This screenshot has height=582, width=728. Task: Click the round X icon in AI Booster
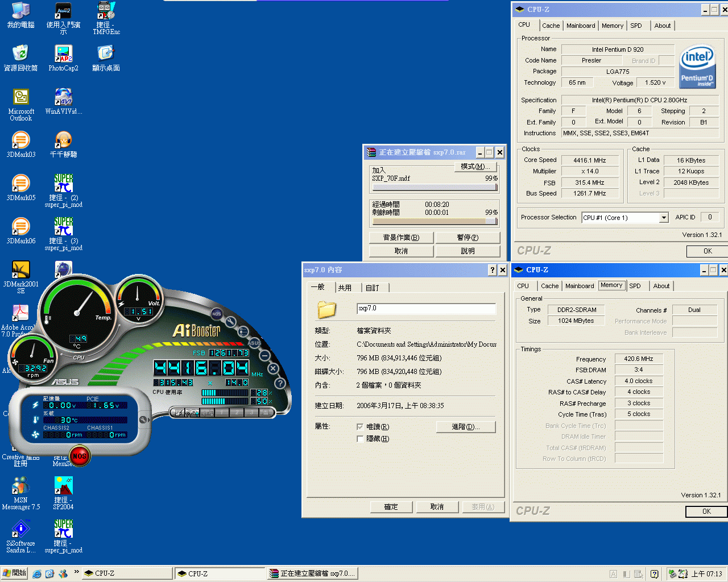coord(273,369)
